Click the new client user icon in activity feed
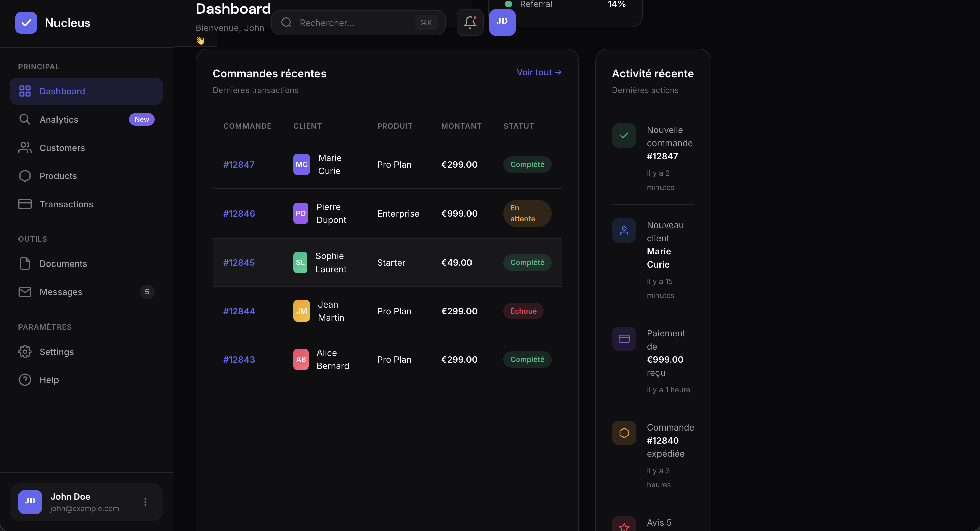The height and width of the screenshot is (531, 980). (624, 230)
